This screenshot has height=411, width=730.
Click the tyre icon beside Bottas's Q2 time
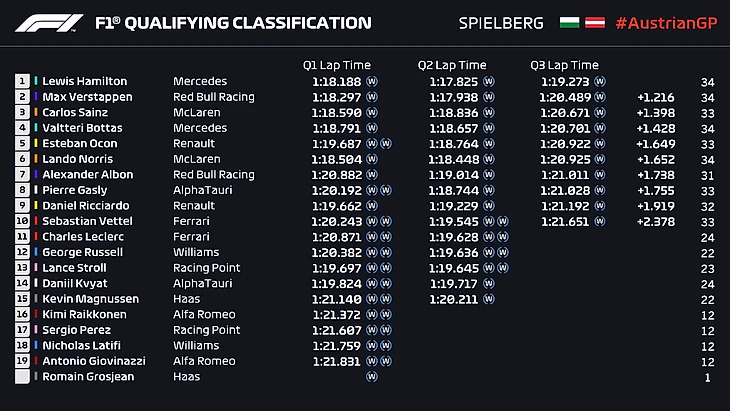point(489,128)
